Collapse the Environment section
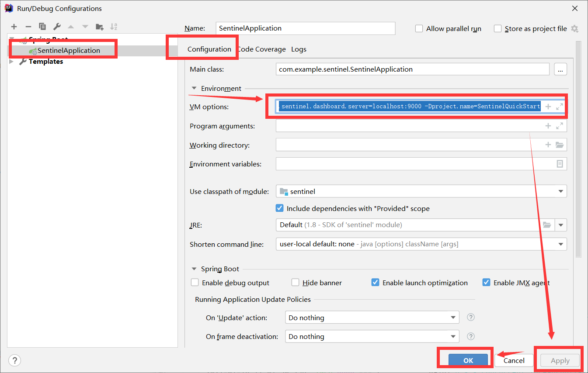588x373 pixels. [194, 88]
